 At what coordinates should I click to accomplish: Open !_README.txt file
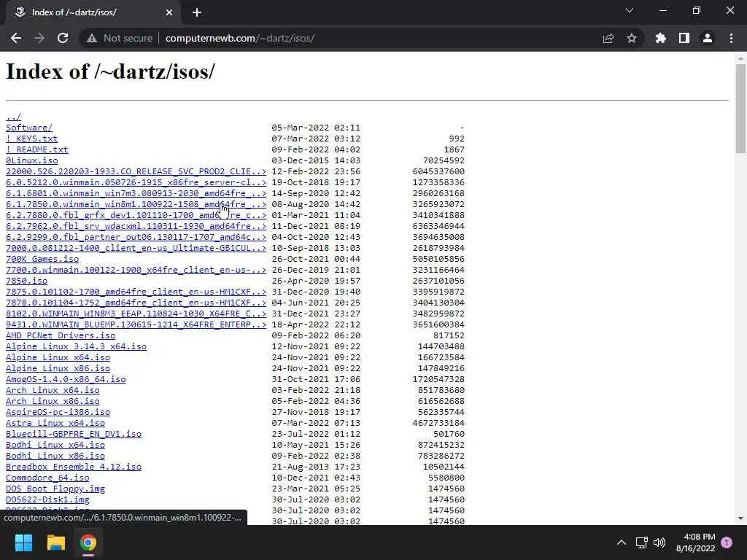tap(36, 149)
